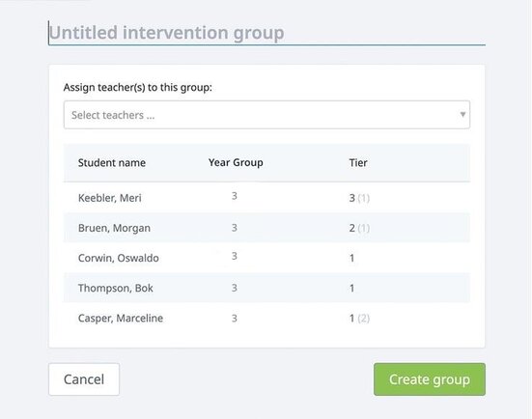Click Bruen, Morgan's tier value 2 (1)
The height and width of the screenshot is (419, 532).
coord(359,228)
